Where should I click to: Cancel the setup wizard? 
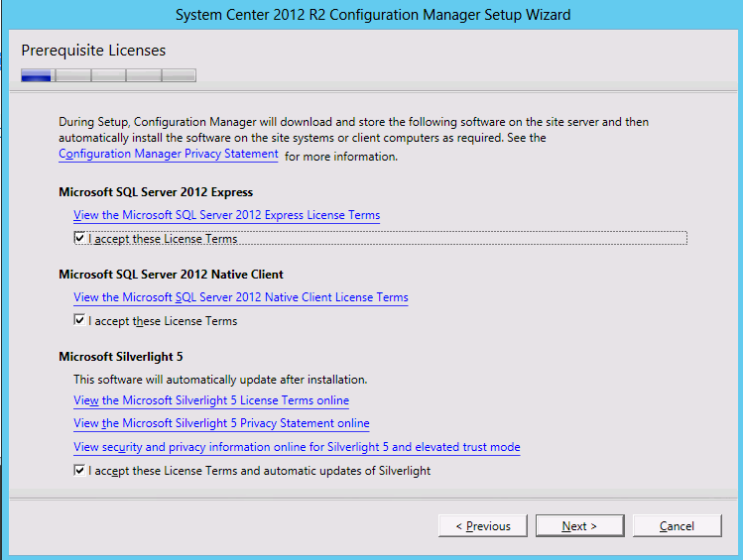pos(678,526)
